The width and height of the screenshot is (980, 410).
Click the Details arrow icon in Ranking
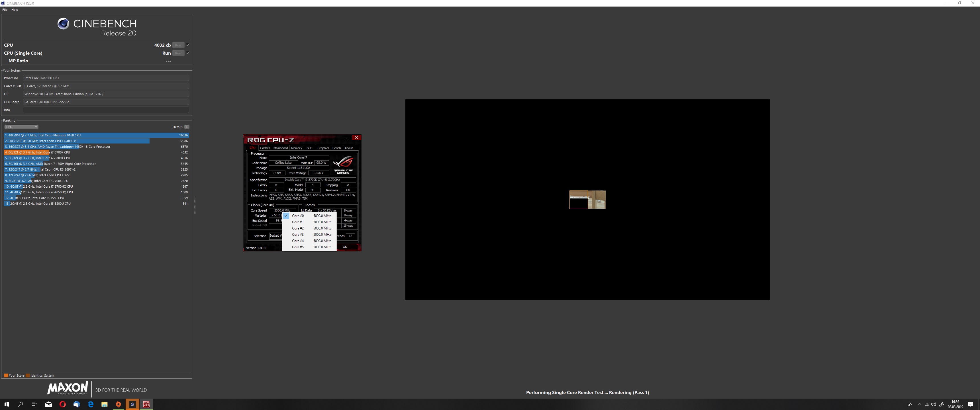coord(186,127)
